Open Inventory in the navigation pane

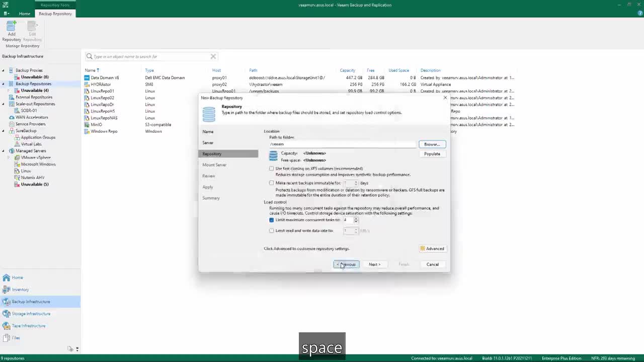20,290
